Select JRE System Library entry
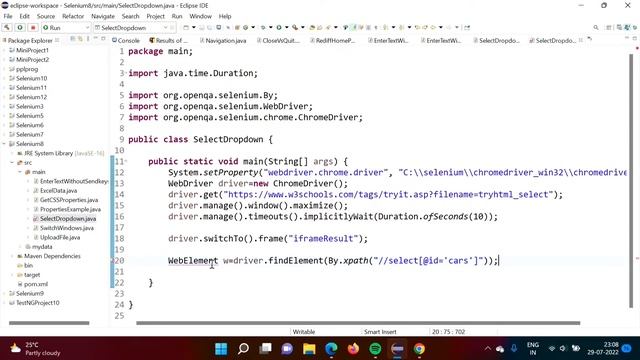 [60, 153]
